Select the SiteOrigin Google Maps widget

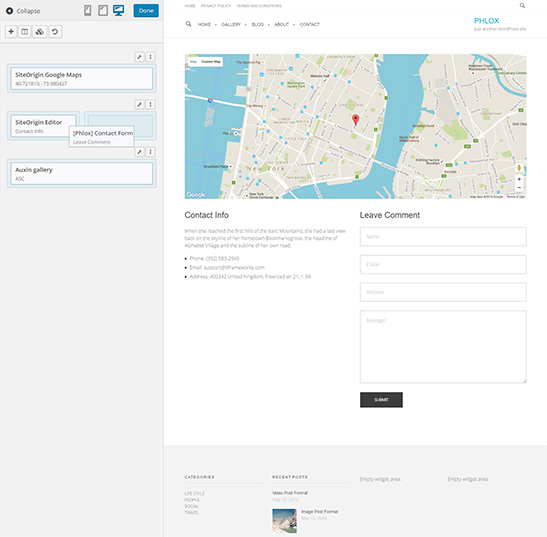click(x=82, y=79)
